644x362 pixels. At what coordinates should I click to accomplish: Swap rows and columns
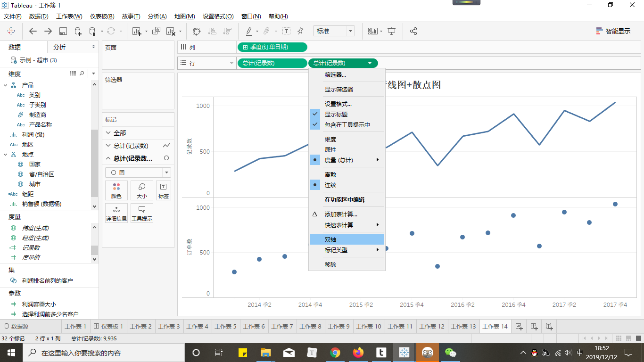(197, 31)
